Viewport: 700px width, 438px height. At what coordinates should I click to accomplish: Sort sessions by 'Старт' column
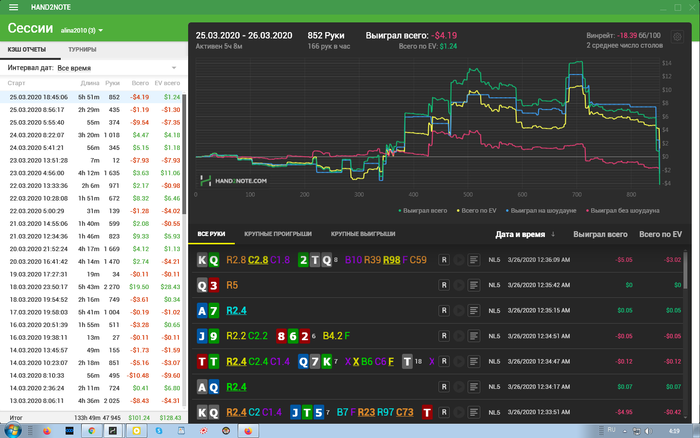pyautogui.click(x=16, y=83)
